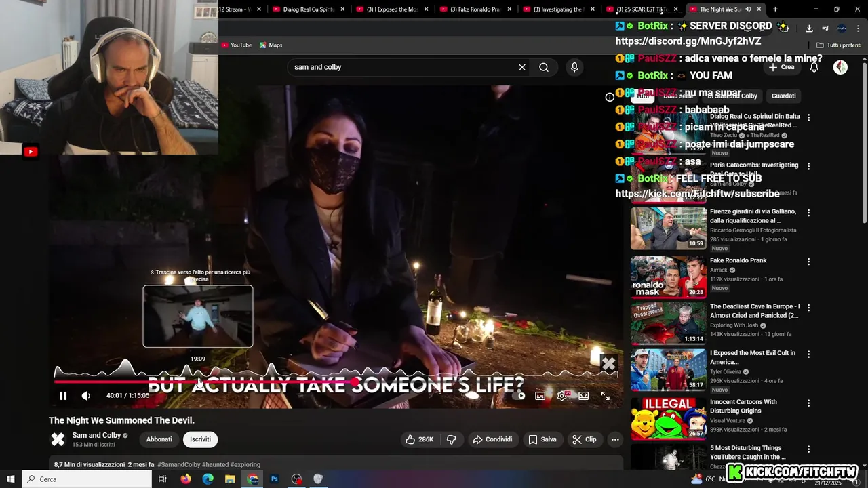Open the Tutti i preferiti bookmarks folder

click(839, 45)
